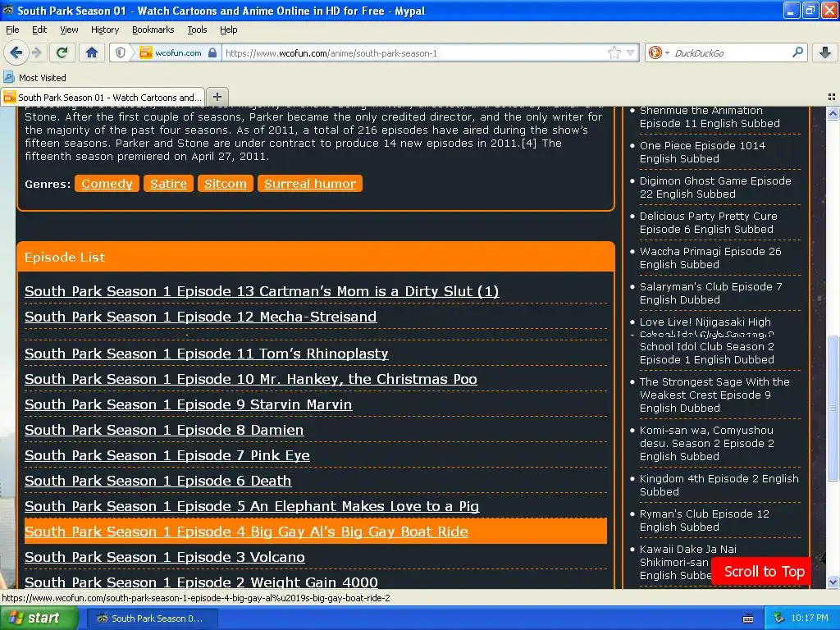840x630 pixels.
Task: Open the Bookmarks menu
Action: [x=153, y=30]
